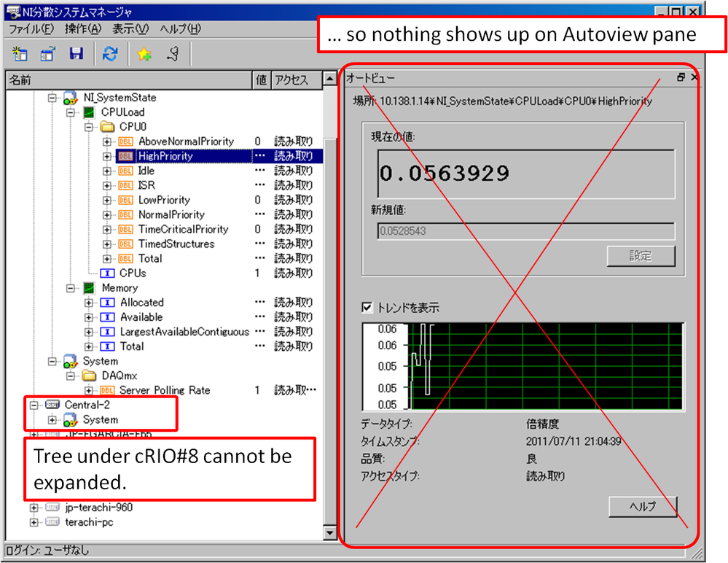Collapse the Memory tree node
Image resolution: width=728 pixels, height=563 pixels.
pos(71,288)
